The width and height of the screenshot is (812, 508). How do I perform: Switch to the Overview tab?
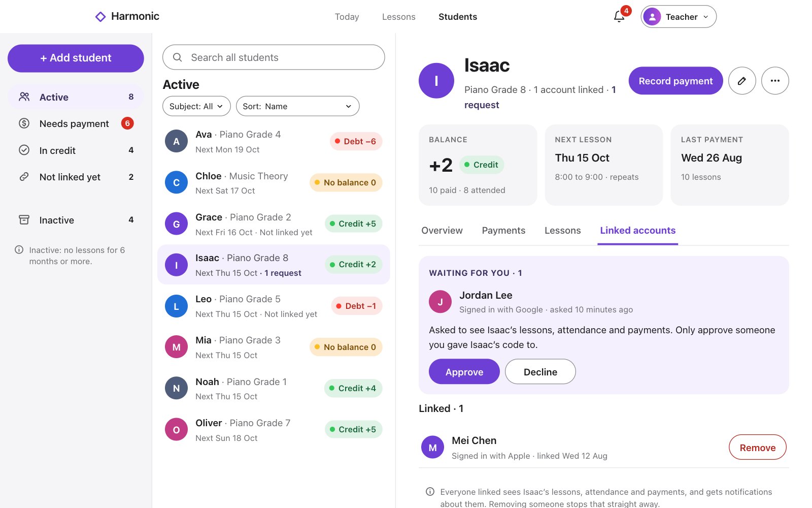pyautogui.click(x=442, y=231)
